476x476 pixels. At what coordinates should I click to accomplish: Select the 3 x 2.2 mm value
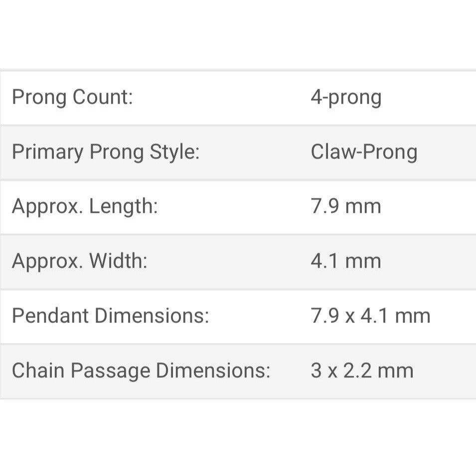pyautogui.click(x=362, y=371)
